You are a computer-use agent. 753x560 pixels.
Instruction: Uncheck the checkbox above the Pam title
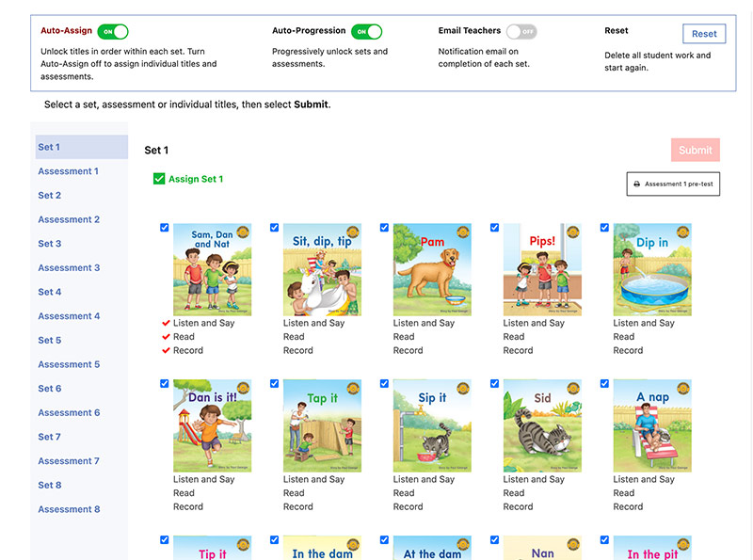point(384,227)
